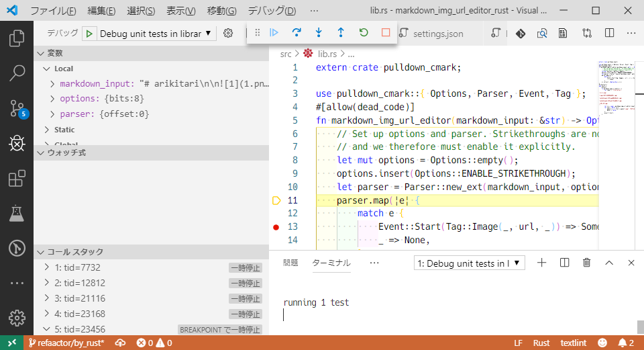Toggle the red breakpoint on line 13
Image resolution: width=644 pixels, height=350 pixels.
(276, 227)
